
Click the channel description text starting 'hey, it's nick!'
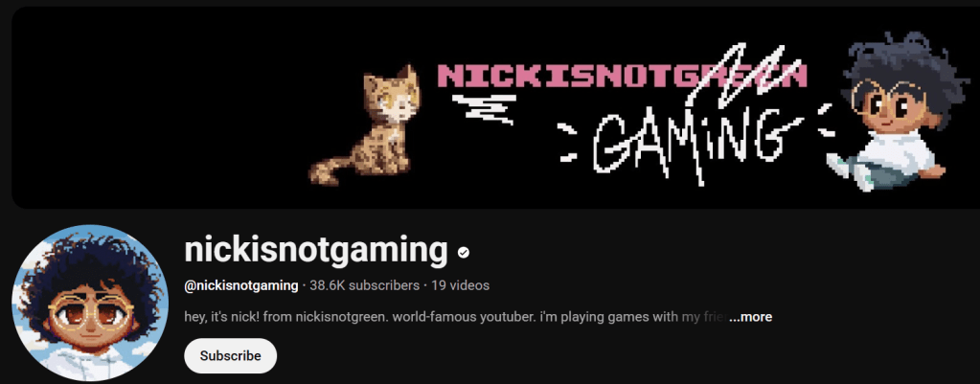click(457, 317)
